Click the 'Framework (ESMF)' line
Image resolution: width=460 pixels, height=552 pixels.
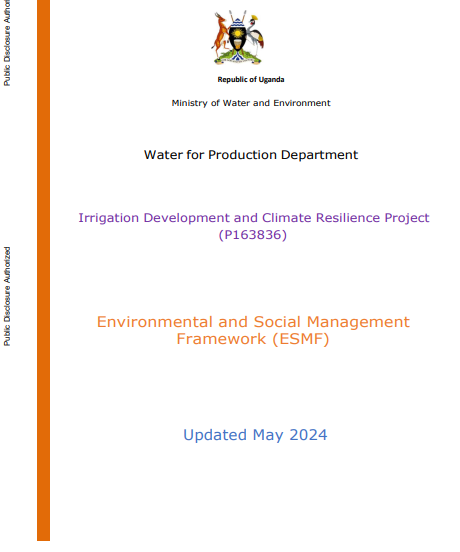[253, 339]
